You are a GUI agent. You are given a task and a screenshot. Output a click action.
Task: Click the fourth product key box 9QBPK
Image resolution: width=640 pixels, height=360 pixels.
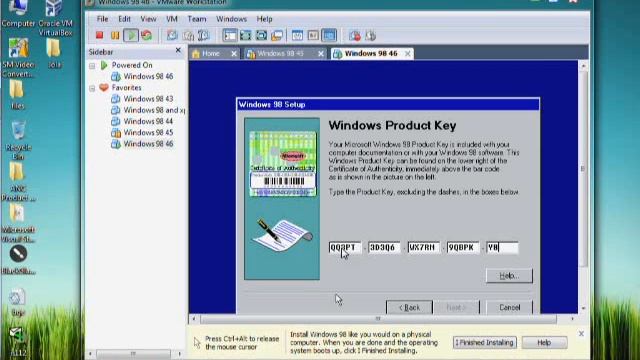pyautogui.click(x=463, y=247)
